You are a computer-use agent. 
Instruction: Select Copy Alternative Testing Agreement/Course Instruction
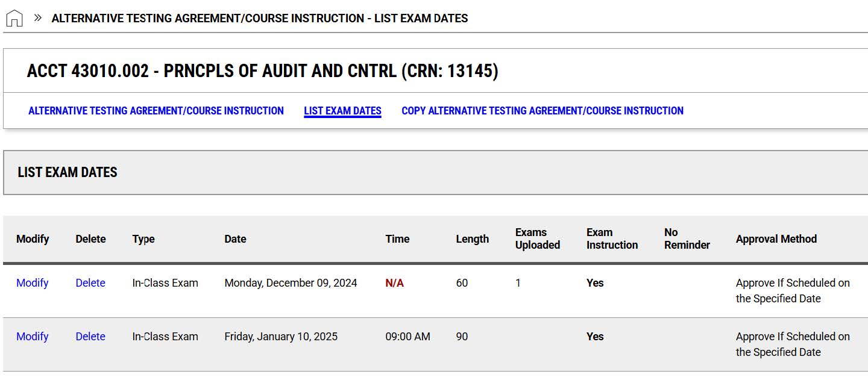(x=542, y=110)
